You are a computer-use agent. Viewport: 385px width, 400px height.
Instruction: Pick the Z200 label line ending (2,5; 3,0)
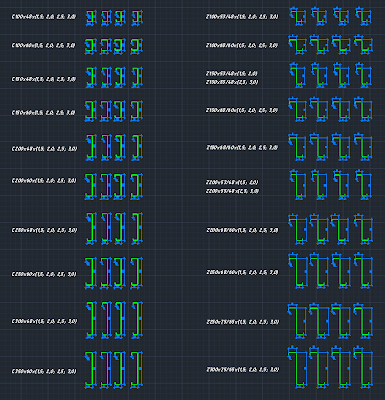pos(232,191)
